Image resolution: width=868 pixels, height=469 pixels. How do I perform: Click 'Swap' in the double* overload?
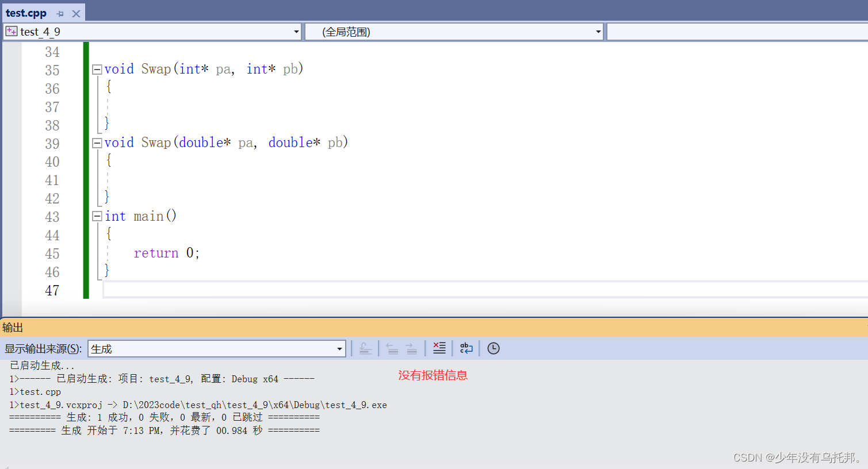(156, 143)
